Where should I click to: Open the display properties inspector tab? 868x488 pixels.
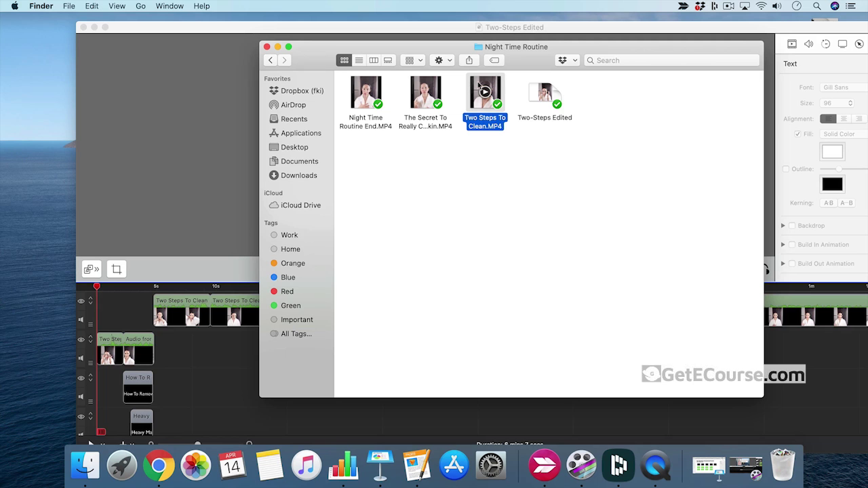(842, 44)
